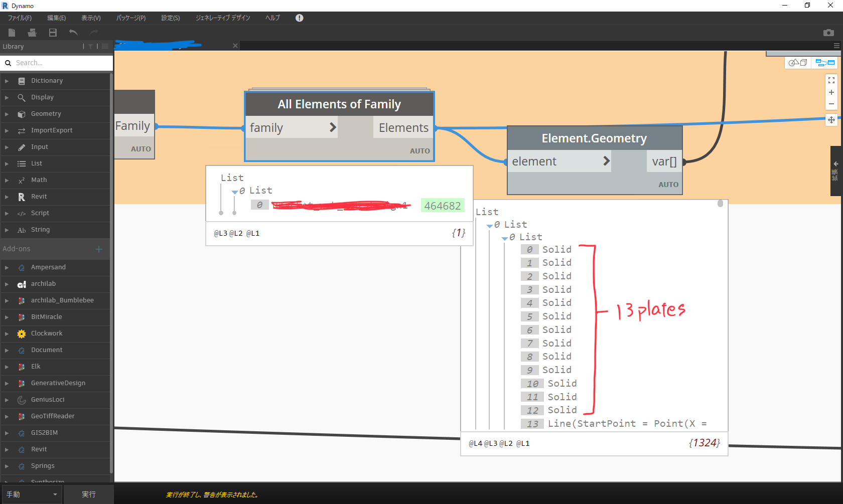Open the ファイル(F) menu
This screenshot has width=843, height=504.
click(x=20, y=18)
